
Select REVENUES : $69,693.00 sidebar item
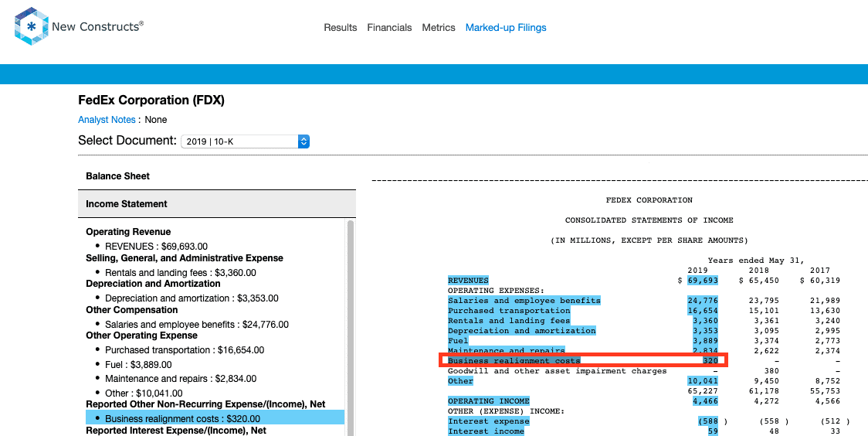[156, 247]
